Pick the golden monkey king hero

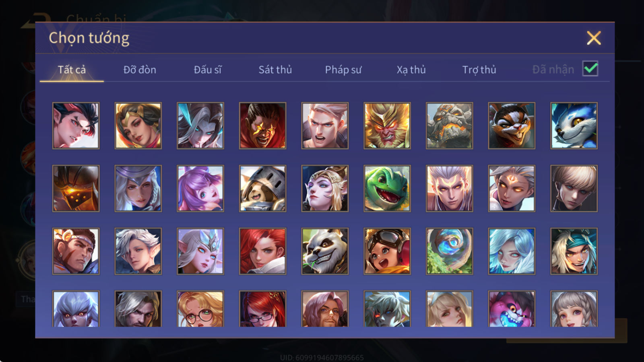tap(387, 125)
